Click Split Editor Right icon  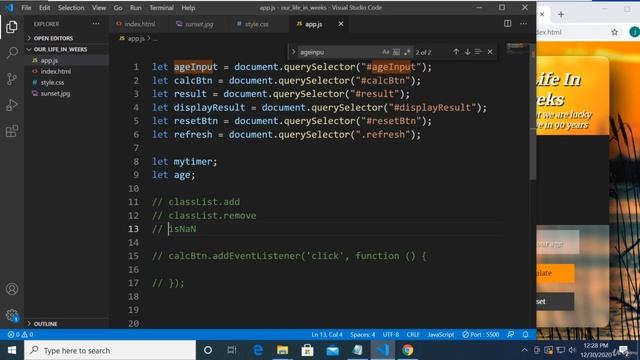507,24
